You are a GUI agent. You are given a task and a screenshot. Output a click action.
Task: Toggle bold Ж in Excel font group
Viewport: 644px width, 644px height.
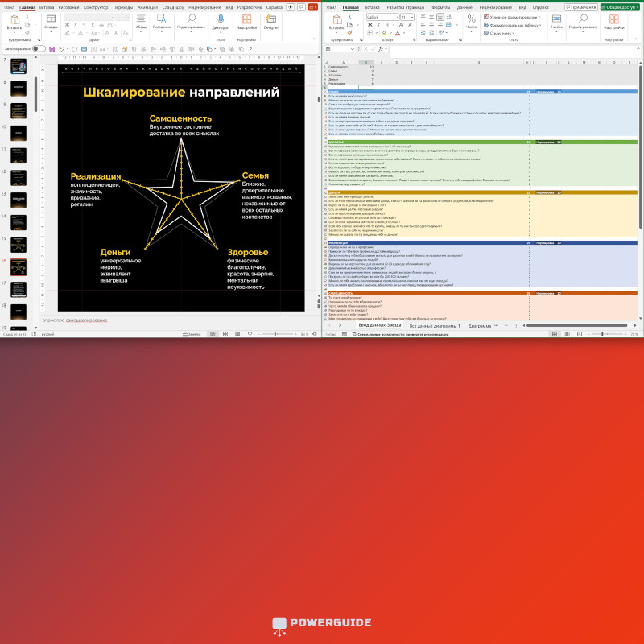point(369,25)
